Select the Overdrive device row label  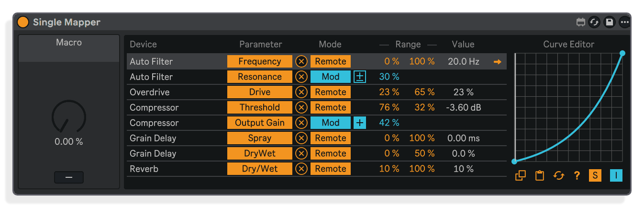click(149, 92)
